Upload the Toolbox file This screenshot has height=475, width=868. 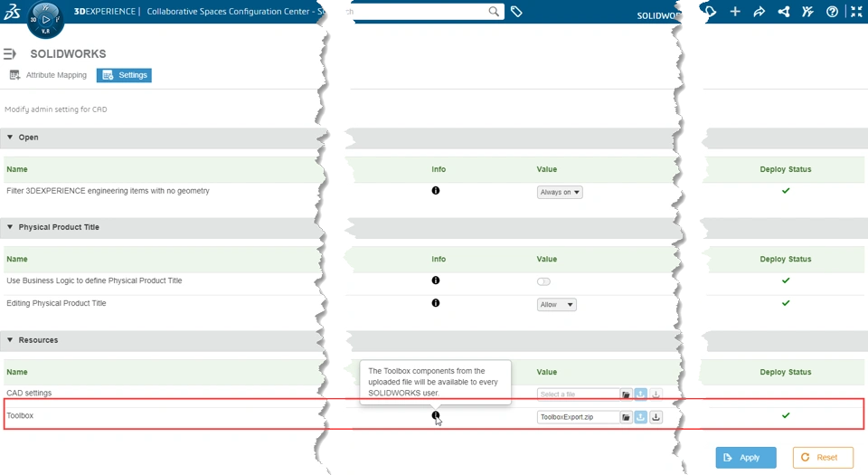(640, 417)
